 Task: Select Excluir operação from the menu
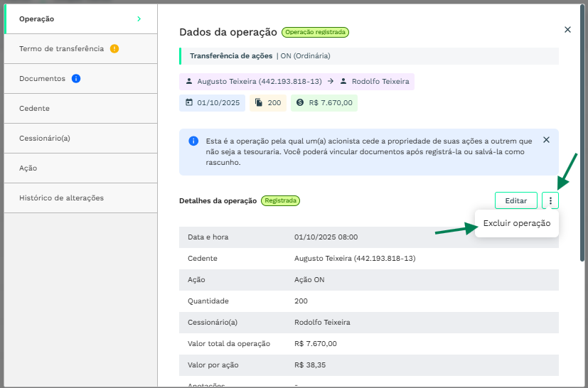coord(517,223)
